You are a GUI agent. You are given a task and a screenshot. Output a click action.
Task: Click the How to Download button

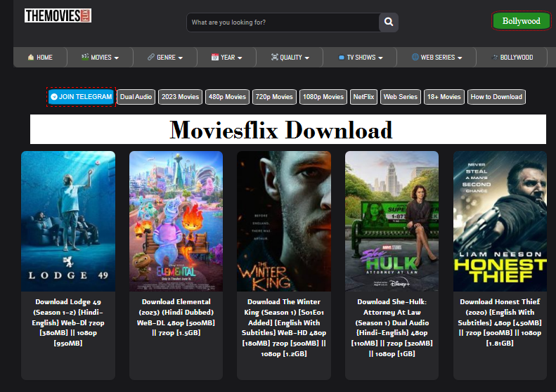[496, 97]
